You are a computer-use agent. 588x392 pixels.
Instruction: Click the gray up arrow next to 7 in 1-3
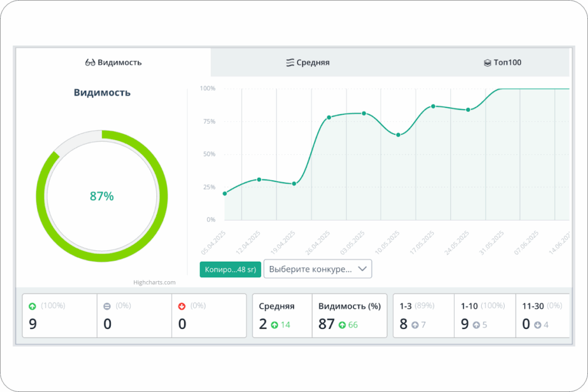coord(415,325)
